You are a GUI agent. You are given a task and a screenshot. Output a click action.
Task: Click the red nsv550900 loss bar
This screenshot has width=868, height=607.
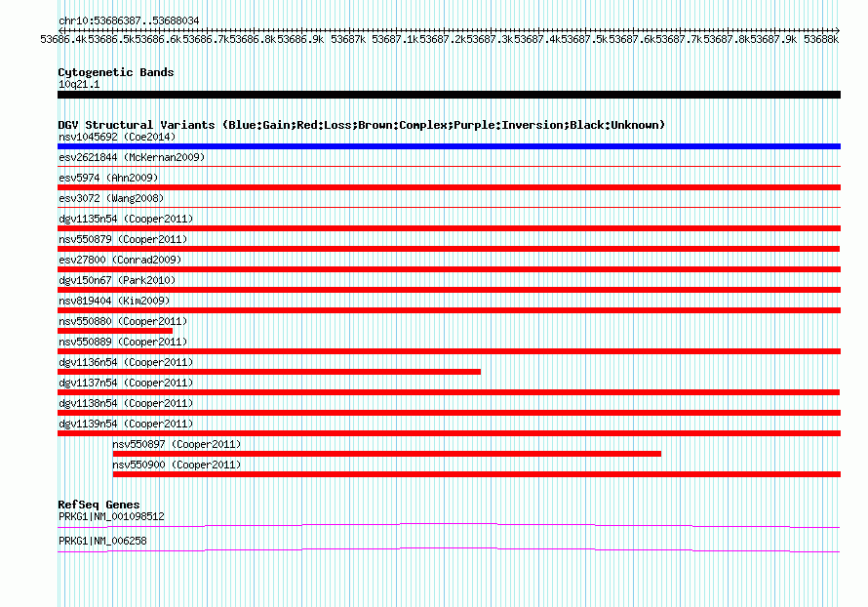(x=477, y=474)
